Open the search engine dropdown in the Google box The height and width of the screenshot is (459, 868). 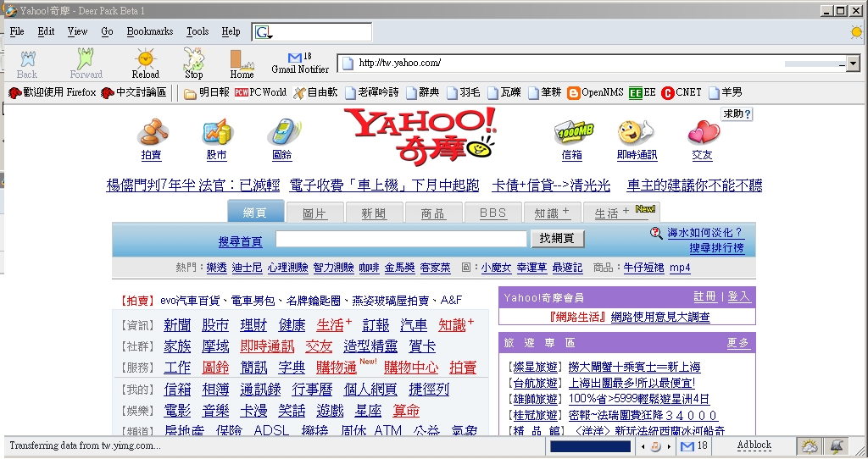pyautogui.click(x=264, y=33)
